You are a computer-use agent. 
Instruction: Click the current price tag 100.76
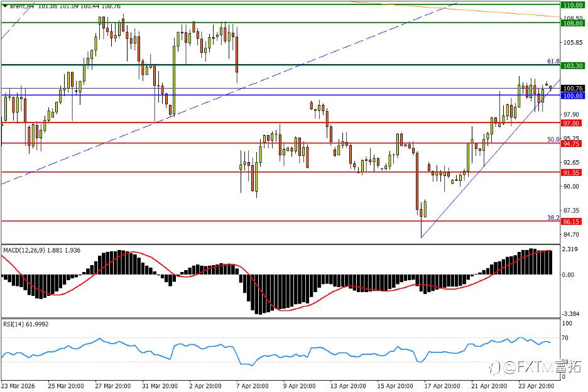pyautogui.click(x=572, y=89)
